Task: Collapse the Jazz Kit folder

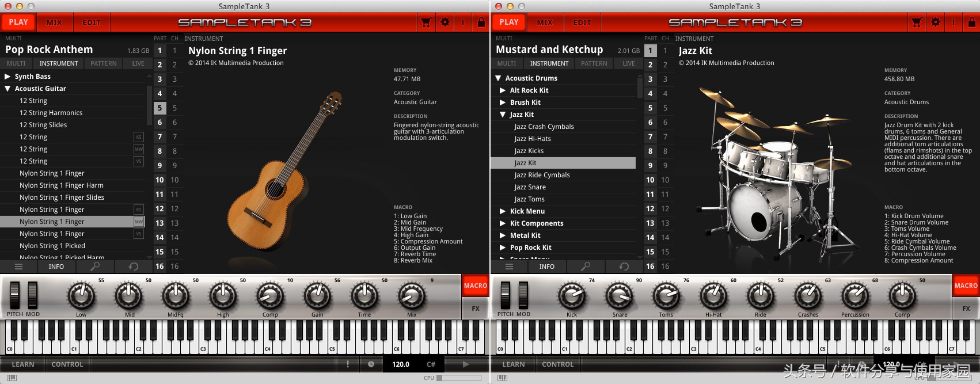Action: tap(503, 115)
